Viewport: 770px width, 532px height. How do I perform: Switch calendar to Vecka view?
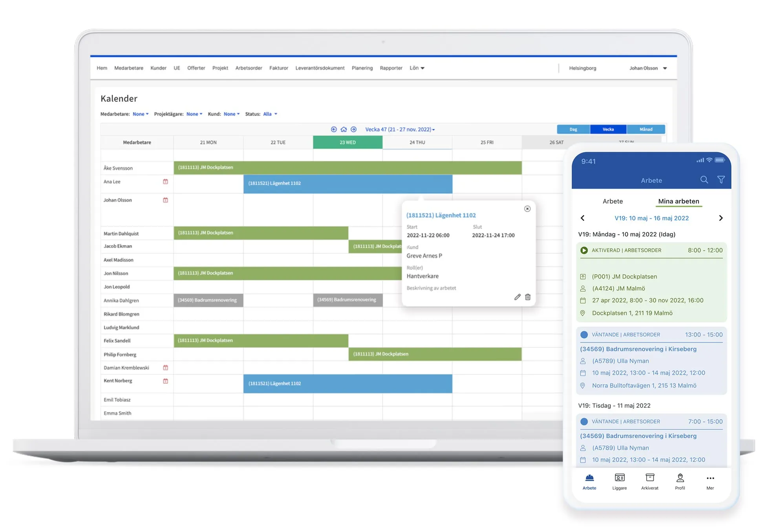(x=608, y=129)
